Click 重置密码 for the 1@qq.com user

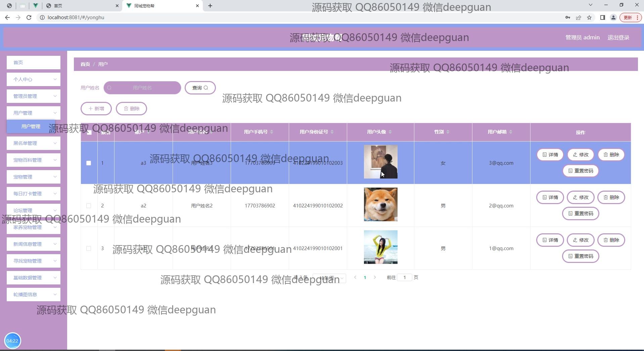(581, 256)
